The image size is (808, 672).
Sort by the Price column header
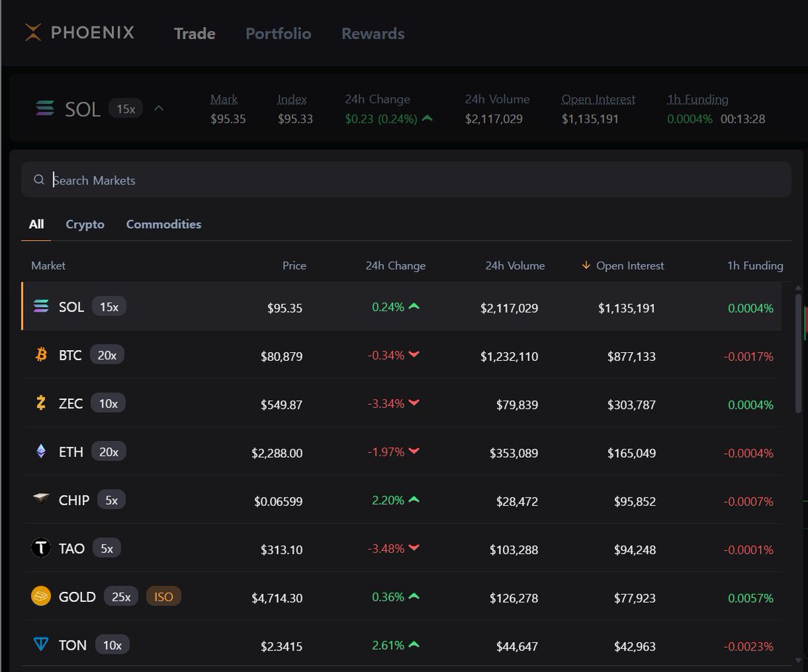tap(294, 265)
